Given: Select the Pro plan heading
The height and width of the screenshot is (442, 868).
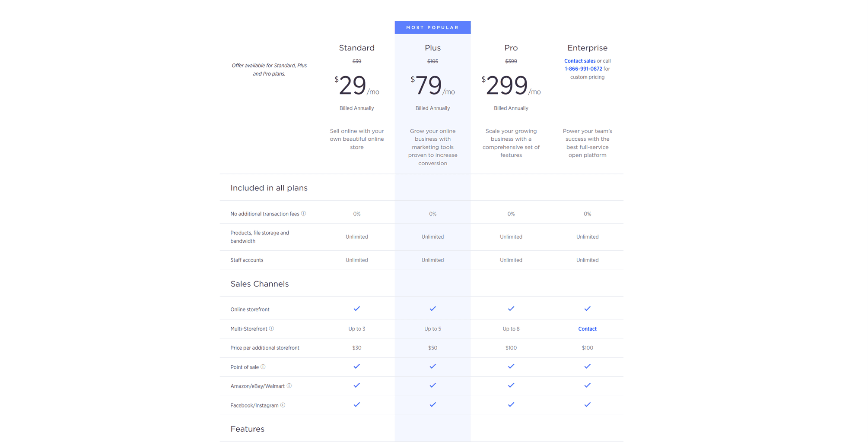Looking at the screenshot, I should coord(511,48).
